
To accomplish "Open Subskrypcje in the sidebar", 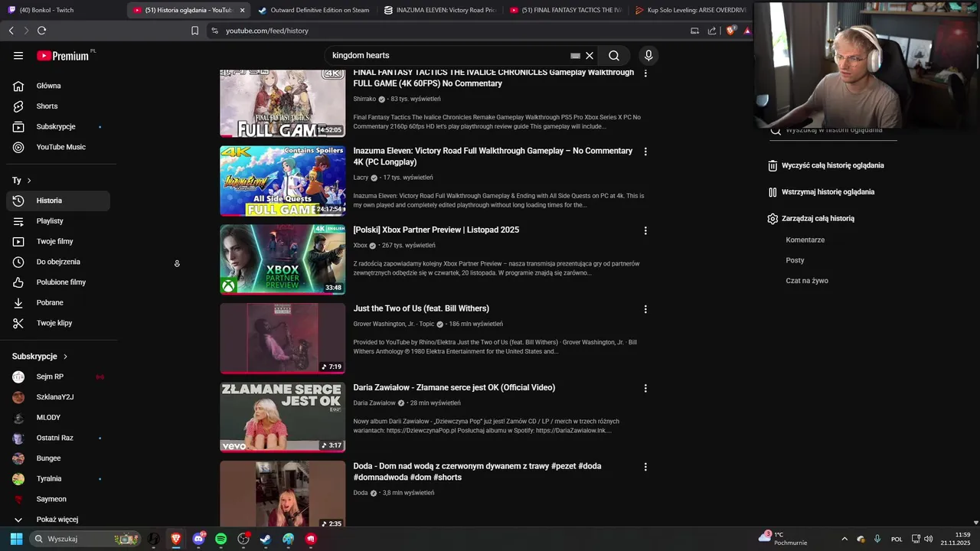I will (58, 126).
